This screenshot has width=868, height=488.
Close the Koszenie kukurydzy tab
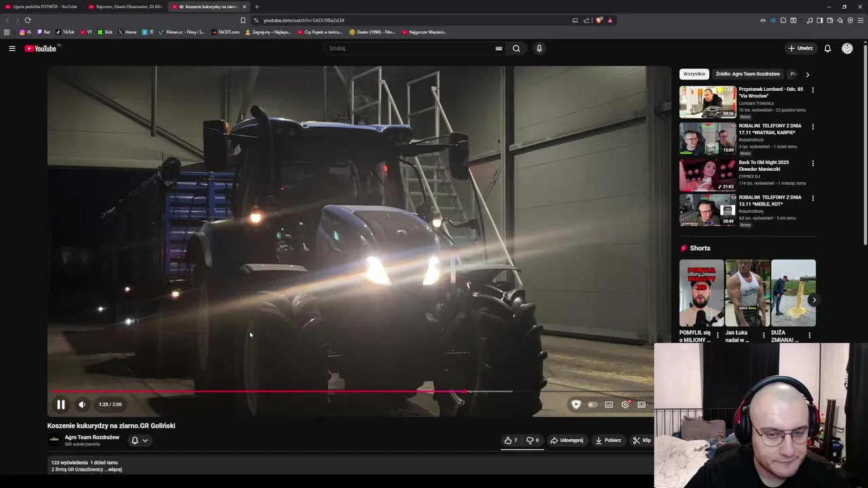pos(244,7)
